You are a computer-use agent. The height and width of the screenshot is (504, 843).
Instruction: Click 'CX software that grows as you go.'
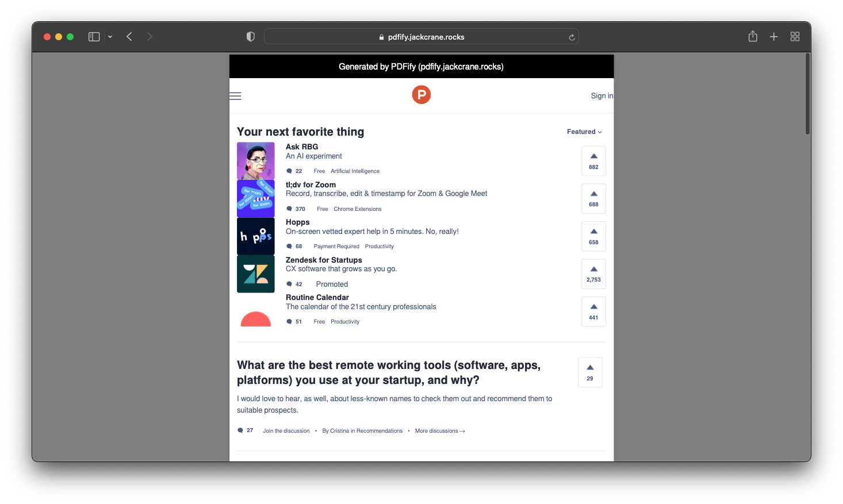click(342, 269)
